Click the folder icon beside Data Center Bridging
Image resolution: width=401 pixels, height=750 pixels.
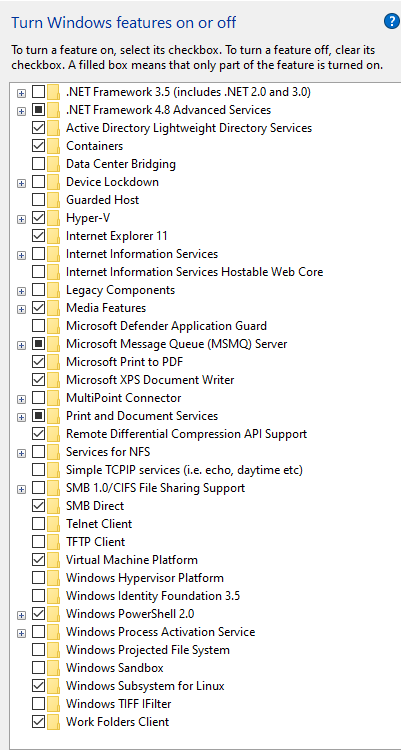click(54, 164)
